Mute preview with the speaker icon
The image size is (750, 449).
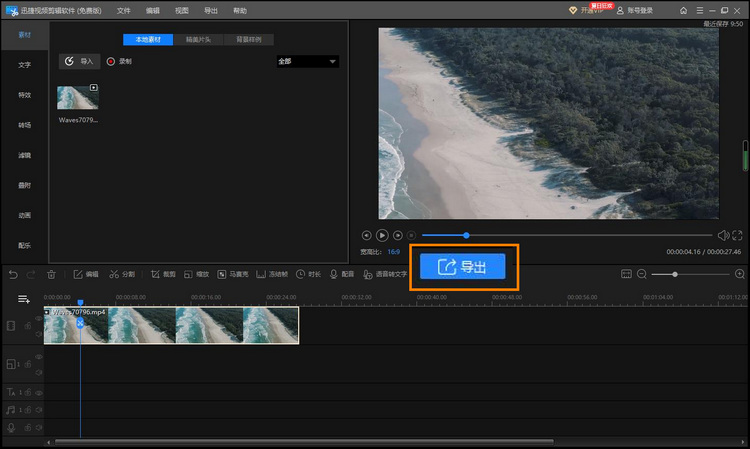[x=723, y=235]
